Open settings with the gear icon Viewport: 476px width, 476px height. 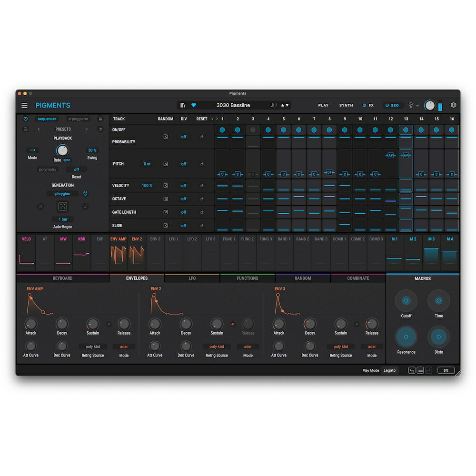pos(453,105)
